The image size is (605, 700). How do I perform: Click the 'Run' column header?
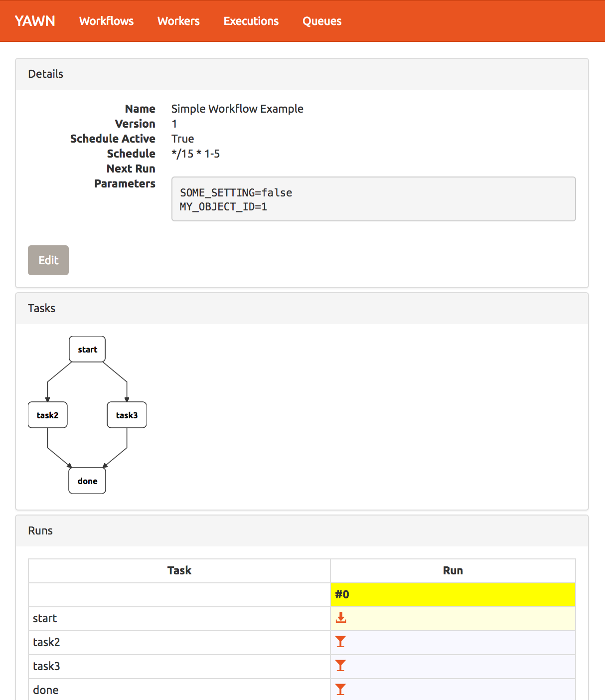pos(453,570)
